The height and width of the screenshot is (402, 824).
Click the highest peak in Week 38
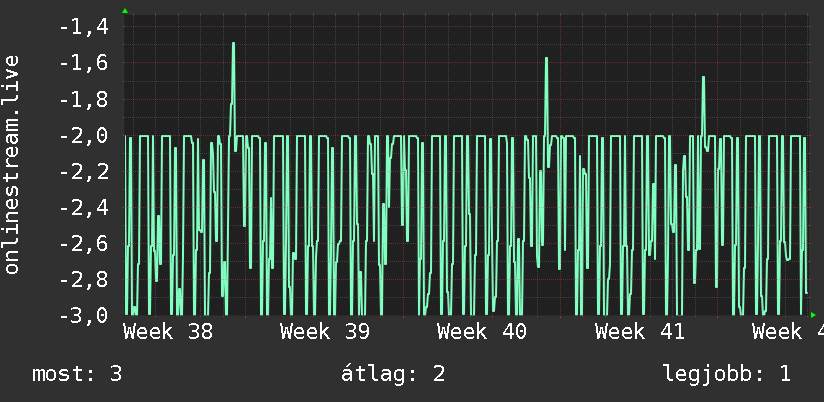[x=233, y=44]
